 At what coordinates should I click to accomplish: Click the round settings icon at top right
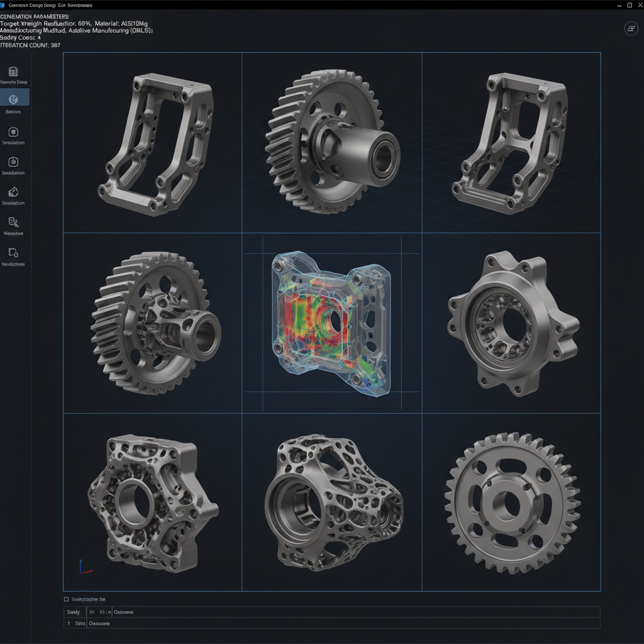point(631,28)
